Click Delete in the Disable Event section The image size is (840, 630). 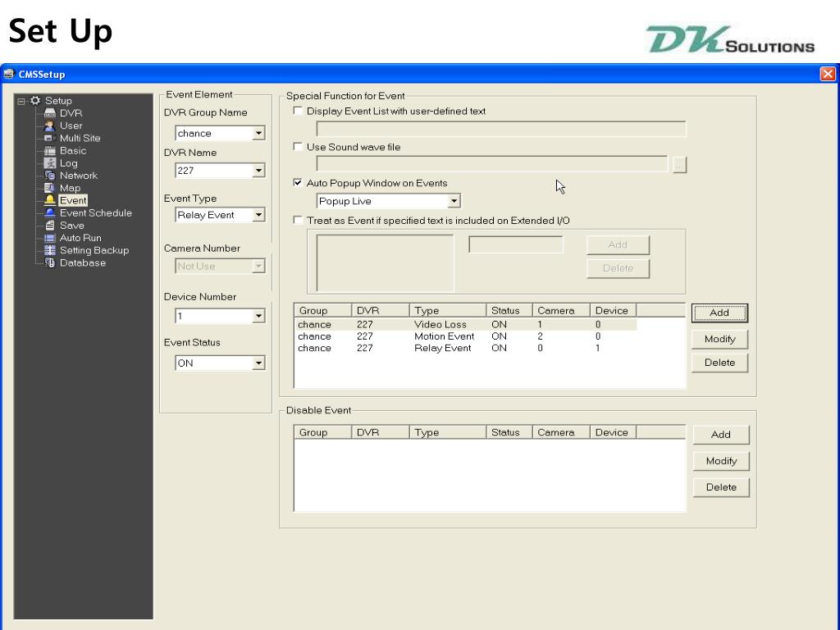[x=720, y=487]
